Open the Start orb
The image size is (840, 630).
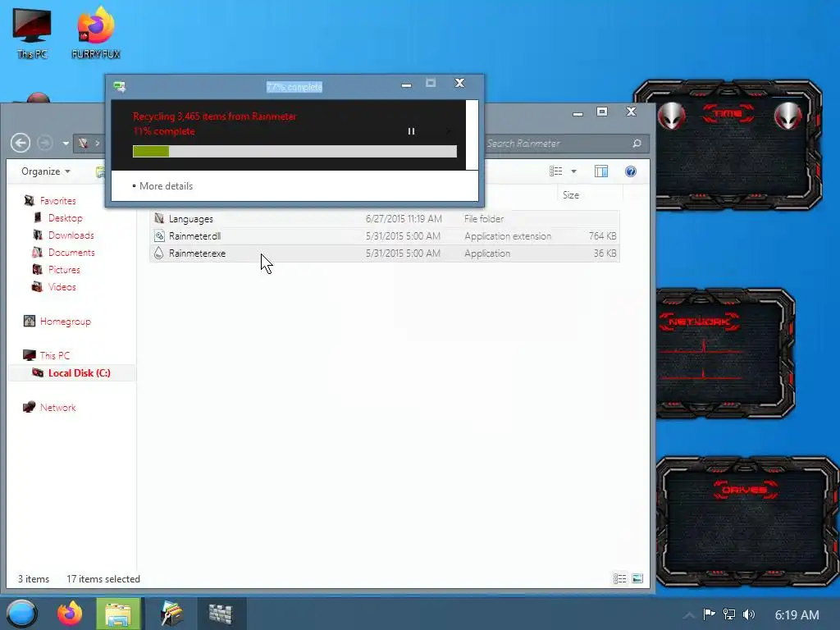pyautogui.click(x=21, y=614)
